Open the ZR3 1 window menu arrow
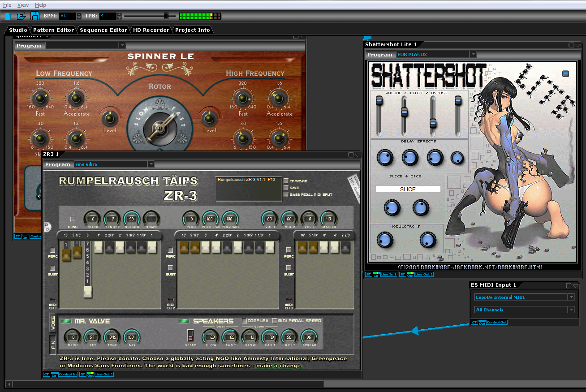The width and height of the screenshot is (586, 392). pyautogui.click(x=358, y=155)
